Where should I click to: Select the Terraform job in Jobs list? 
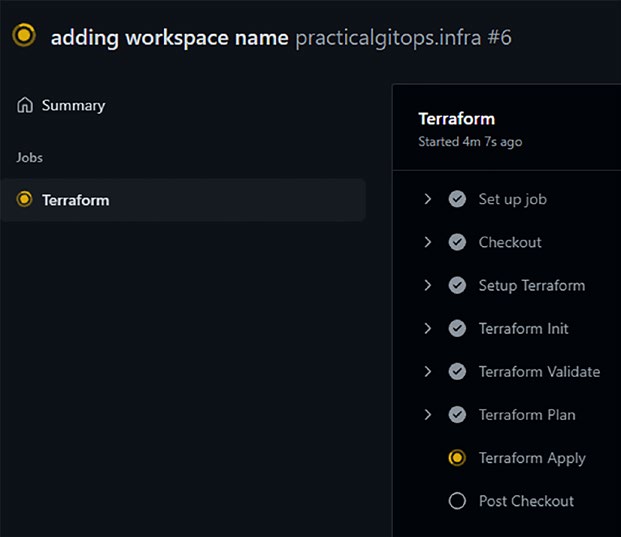(x=183, y=200)
